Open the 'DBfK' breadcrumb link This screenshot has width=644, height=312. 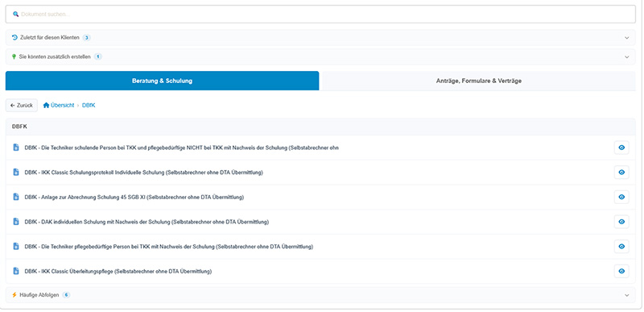[x=89, y=106]
